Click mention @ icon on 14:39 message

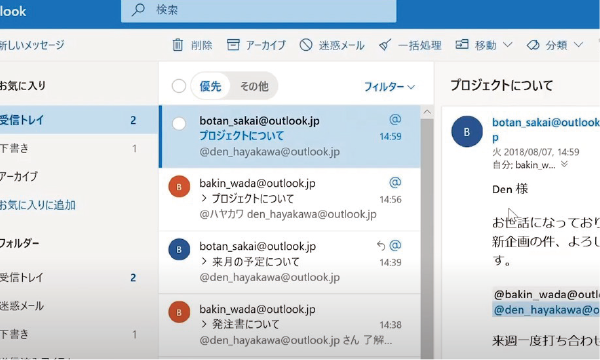(395, 245)
